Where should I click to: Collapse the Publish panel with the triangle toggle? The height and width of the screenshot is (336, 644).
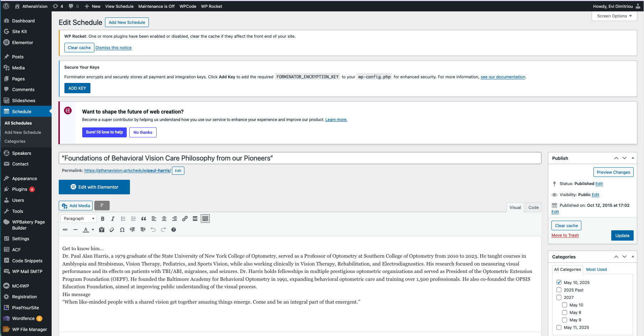pos(633,158)
